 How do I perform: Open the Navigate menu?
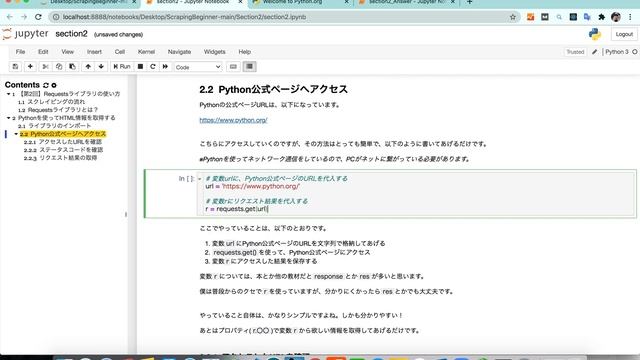tap(179, 52)
